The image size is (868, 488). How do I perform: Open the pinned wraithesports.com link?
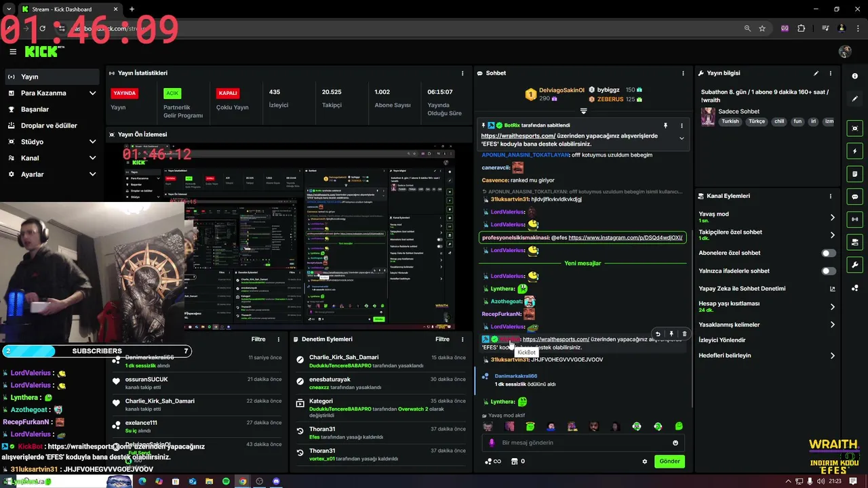[x=518, y=136]
